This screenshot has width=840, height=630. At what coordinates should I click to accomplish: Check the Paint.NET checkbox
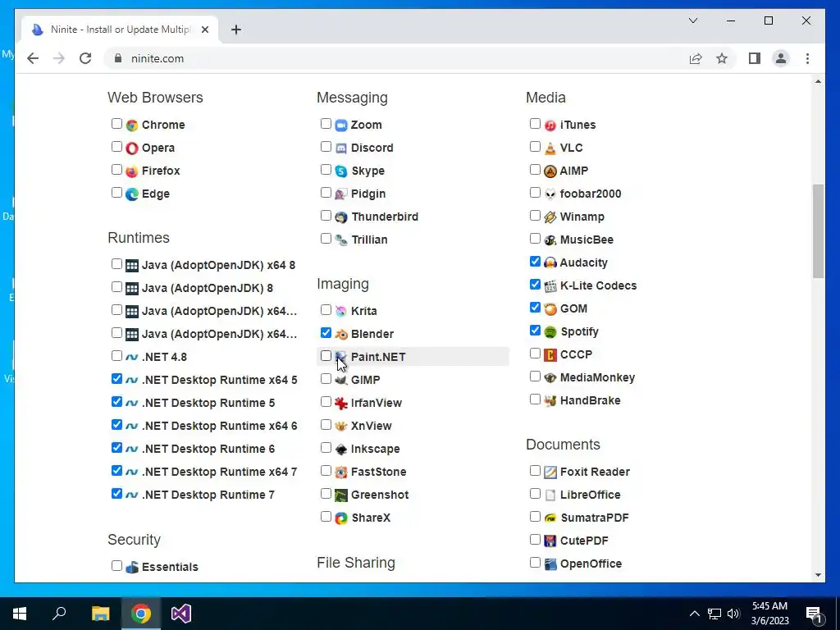326,356
